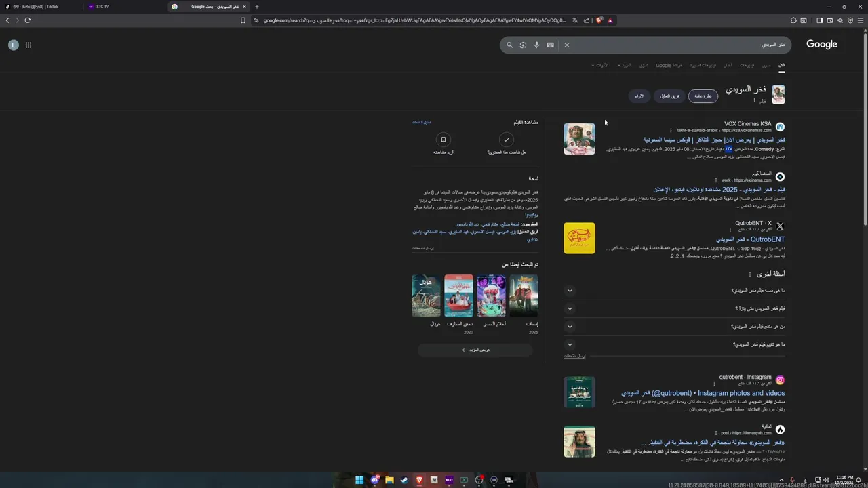Screen dimensions: 868x488
Task: Reload the page with refresh icon
Action: click(x=28, y=20)
